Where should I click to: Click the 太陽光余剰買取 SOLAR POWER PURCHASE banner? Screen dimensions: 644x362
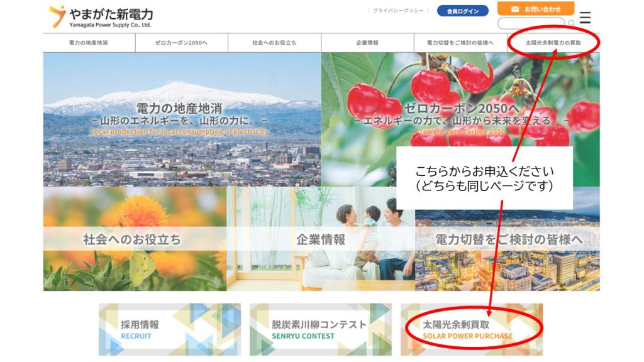tap(471, 329)
